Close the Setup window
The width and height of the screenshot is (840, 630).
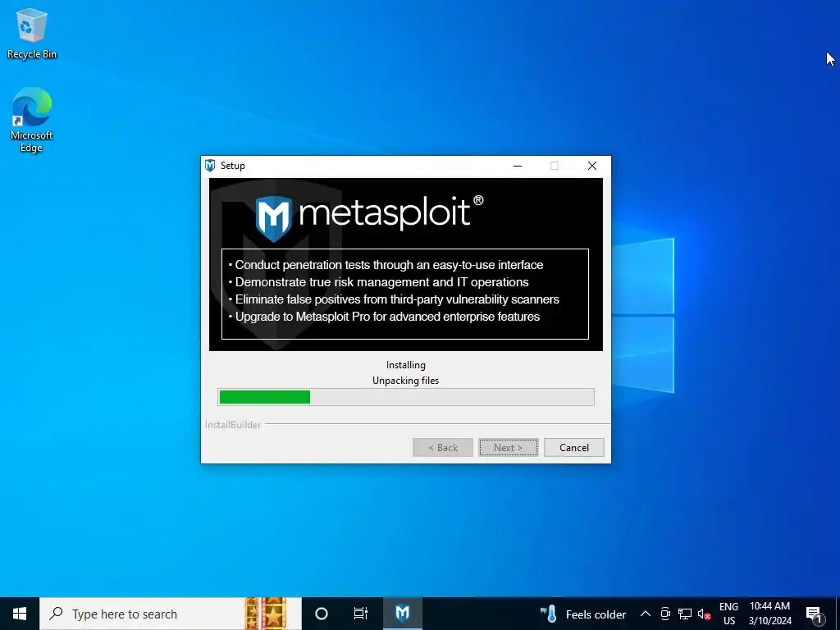592,166
